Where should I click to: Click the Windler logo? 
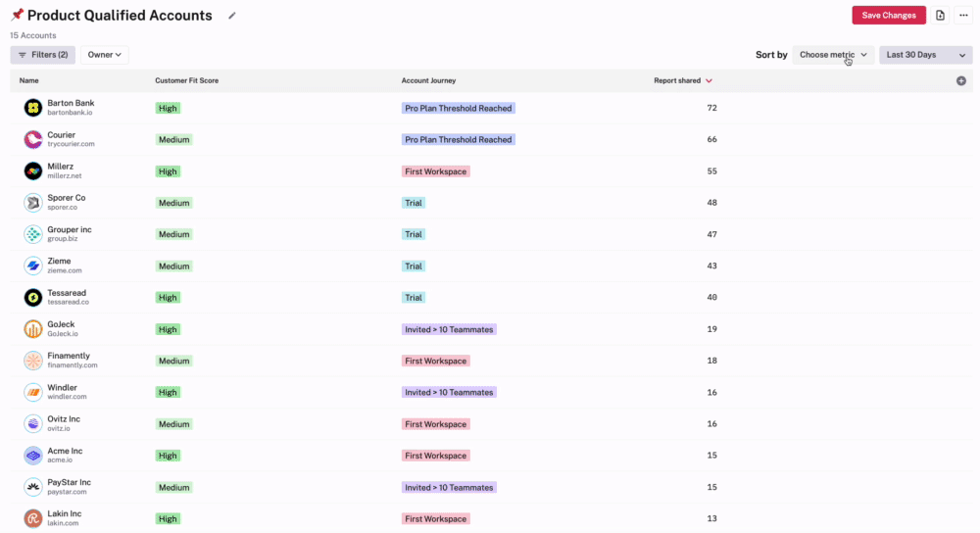click(33, 392)
